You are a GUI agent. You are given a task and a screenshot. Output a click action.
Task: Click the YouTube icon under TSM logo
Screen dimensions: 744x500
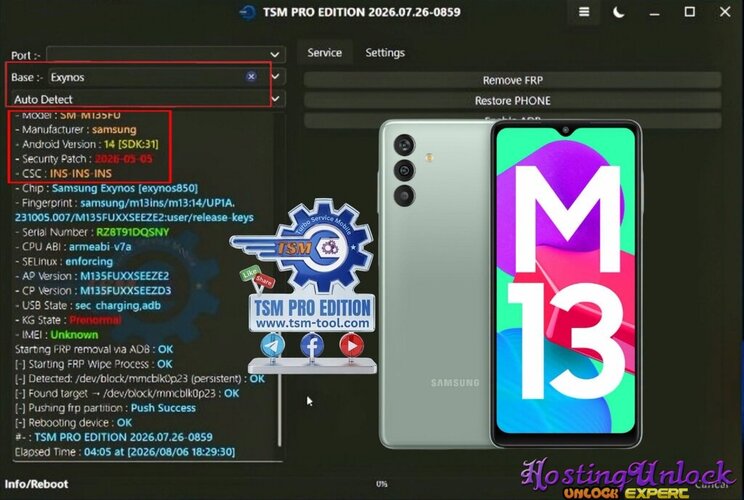point(351,345)
